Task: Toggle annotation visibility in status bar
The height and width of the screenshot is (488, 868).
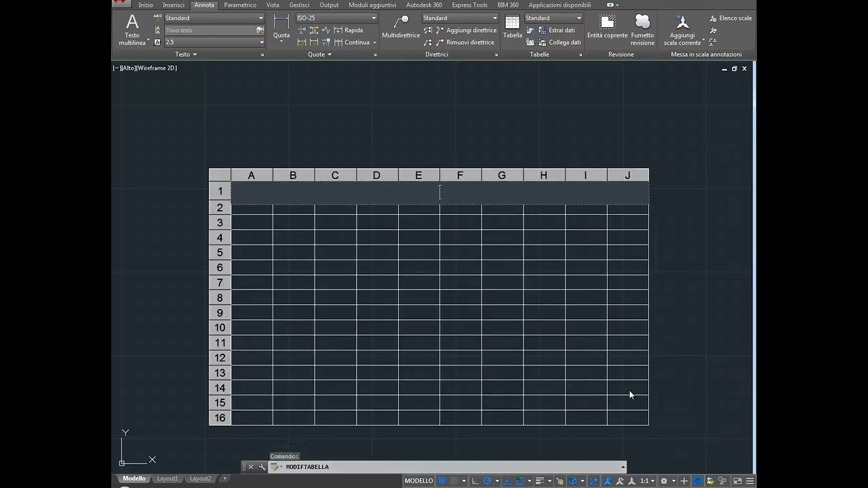Action: pos(608,481)
